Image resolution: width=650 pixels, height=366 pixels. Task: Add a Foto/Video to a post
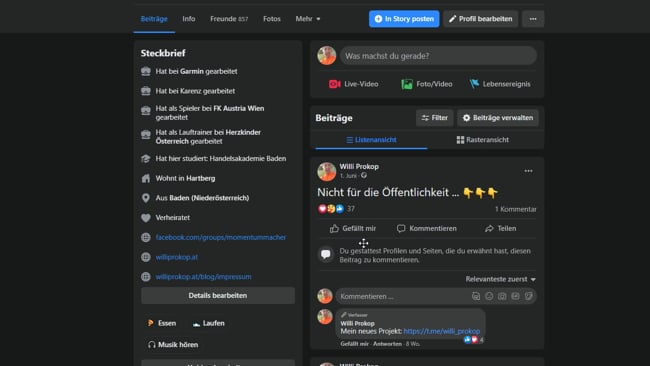[427, 84]
